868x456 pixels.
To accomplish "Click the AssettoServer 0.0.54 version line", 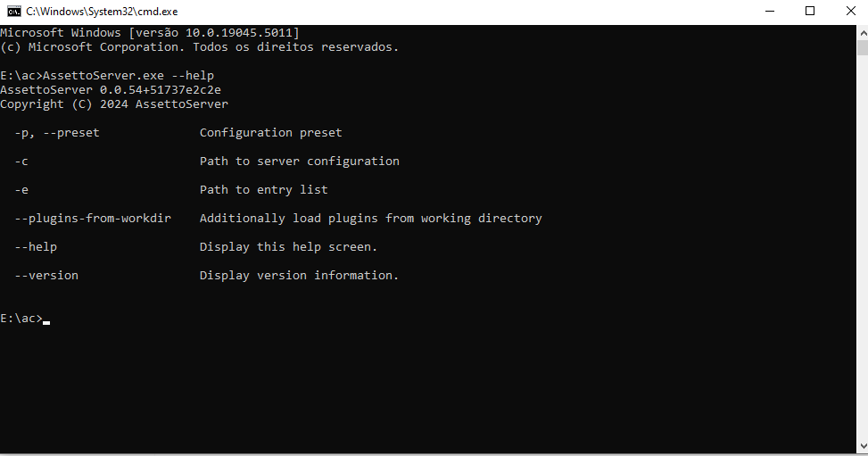I will point(111,90).
